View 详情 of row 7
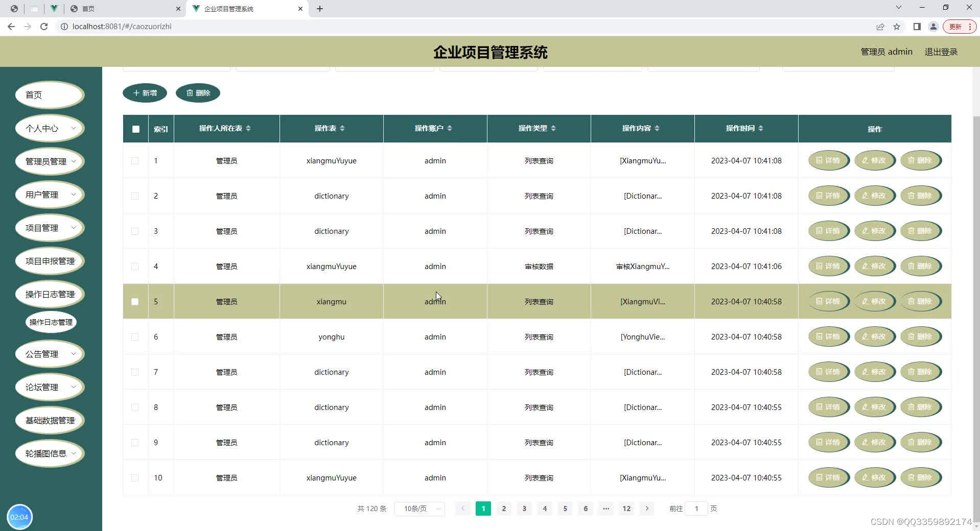980x531 pixels. pos(828,372)
